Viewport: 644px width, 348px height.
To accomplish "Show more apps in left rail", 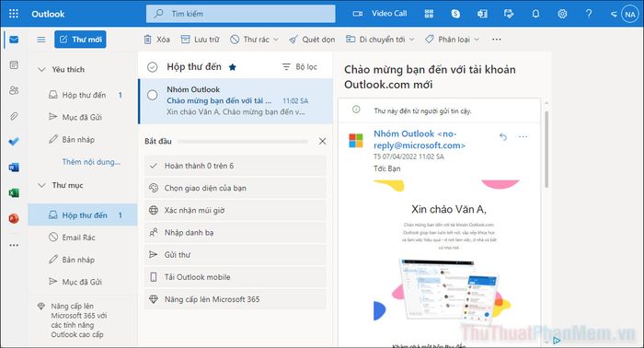I will click(14, 245).
